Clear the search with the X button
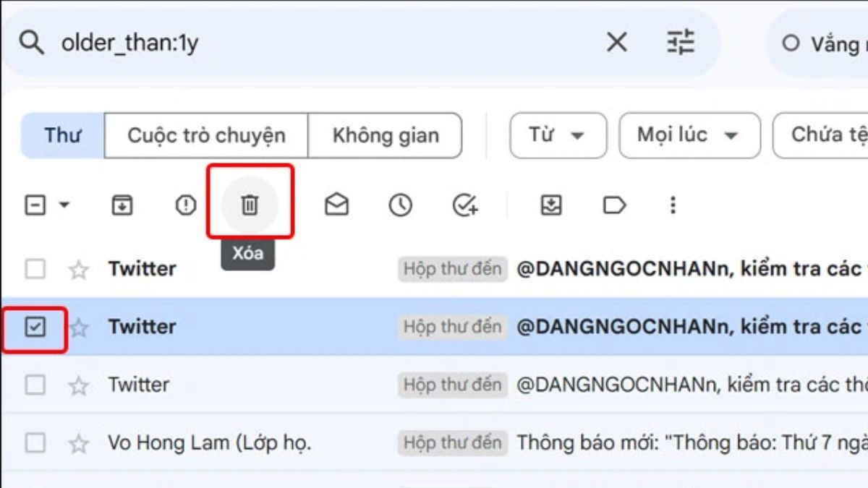The height and width of the screenshot is (488, 868). tap(616, 43)
